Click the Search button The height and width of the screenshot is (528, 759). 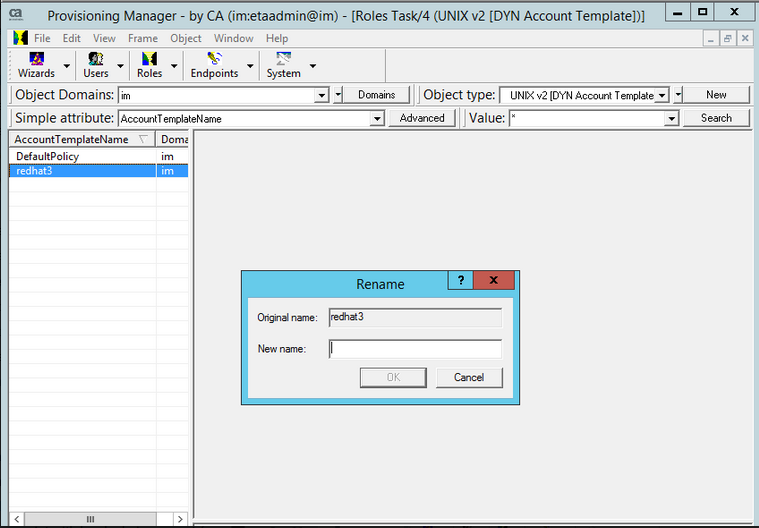(716, 118)
